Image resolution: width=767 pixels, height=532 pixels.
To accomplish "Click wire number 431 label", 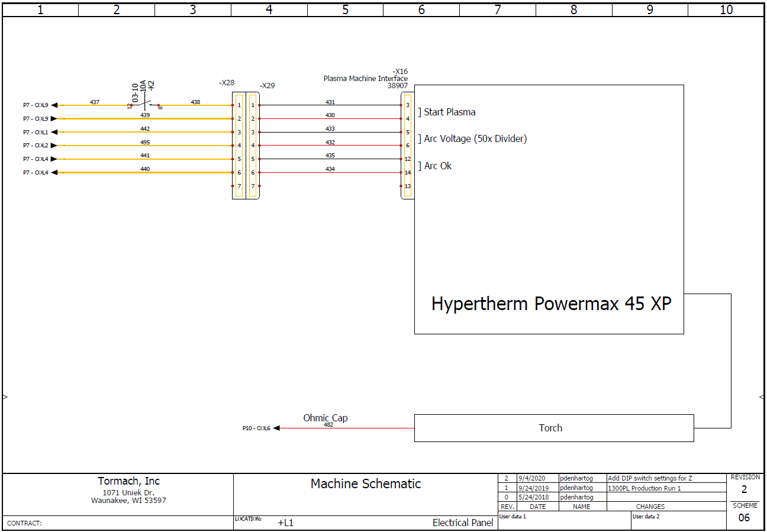I will click(x=330, y=102).
